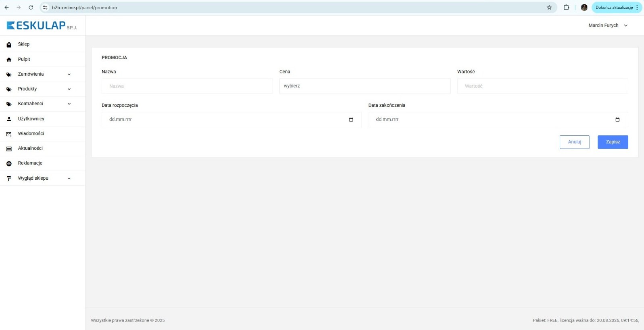Click the Pulpit home icon
Viewport: 644px width, 330px height.
9,60
